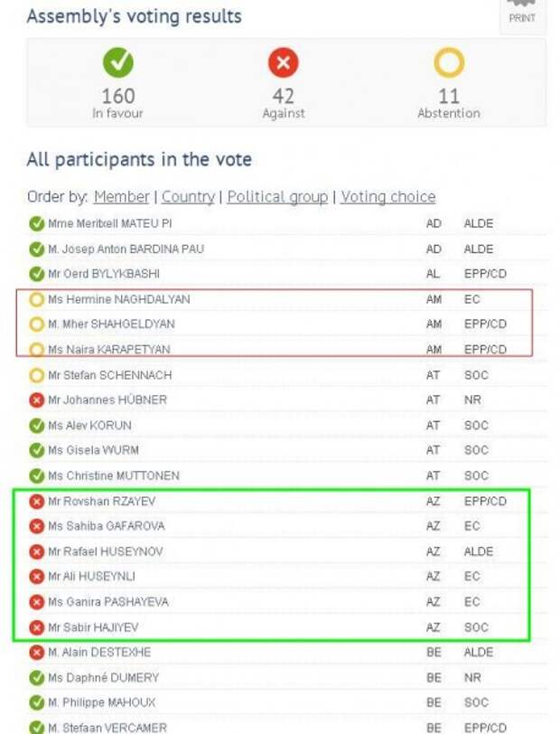
Task: Click the Sabir HAJIYEV name
Action: pyautogui.click(x=93, y=627)
